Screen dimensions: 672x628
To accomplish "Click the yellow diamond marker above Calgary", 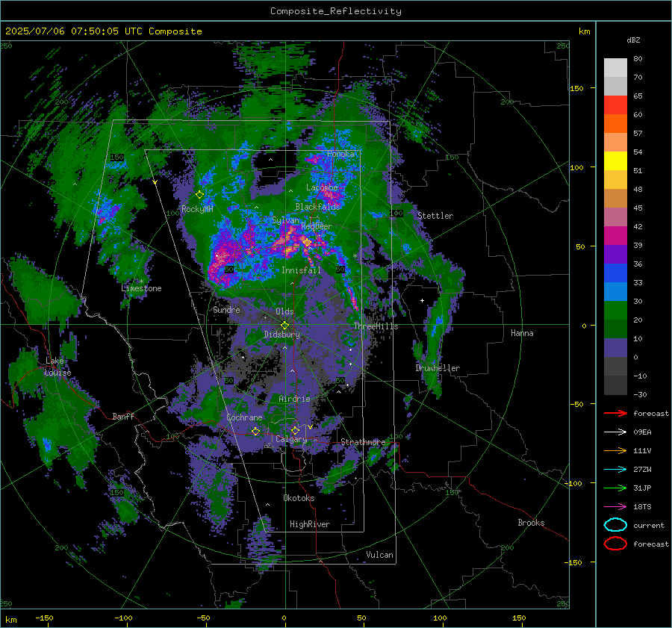I will click(295, 430).
